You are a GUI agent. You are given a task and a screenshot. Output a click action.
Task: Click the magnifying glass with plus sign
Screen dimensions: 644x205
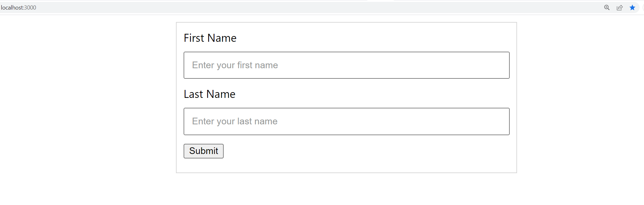pos(607,8)
